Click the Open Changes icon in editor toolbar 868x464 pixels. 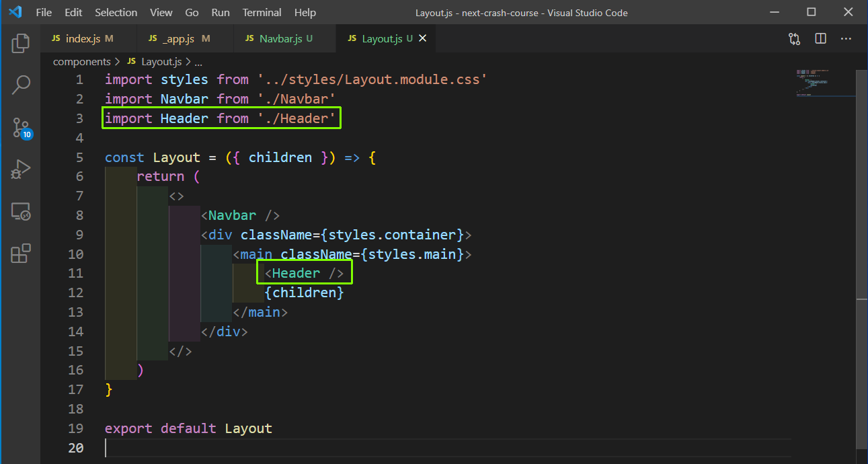click(795, 39)
